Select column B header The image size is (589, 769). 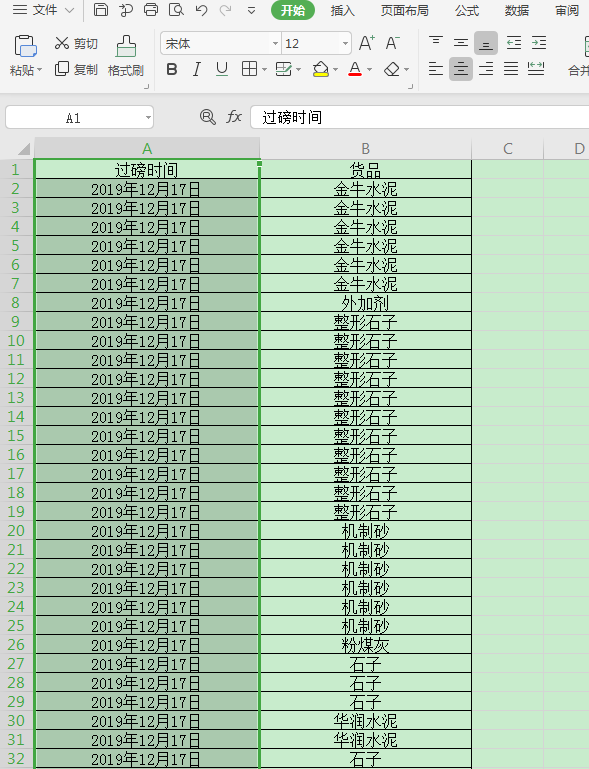[x=365, y=148]
